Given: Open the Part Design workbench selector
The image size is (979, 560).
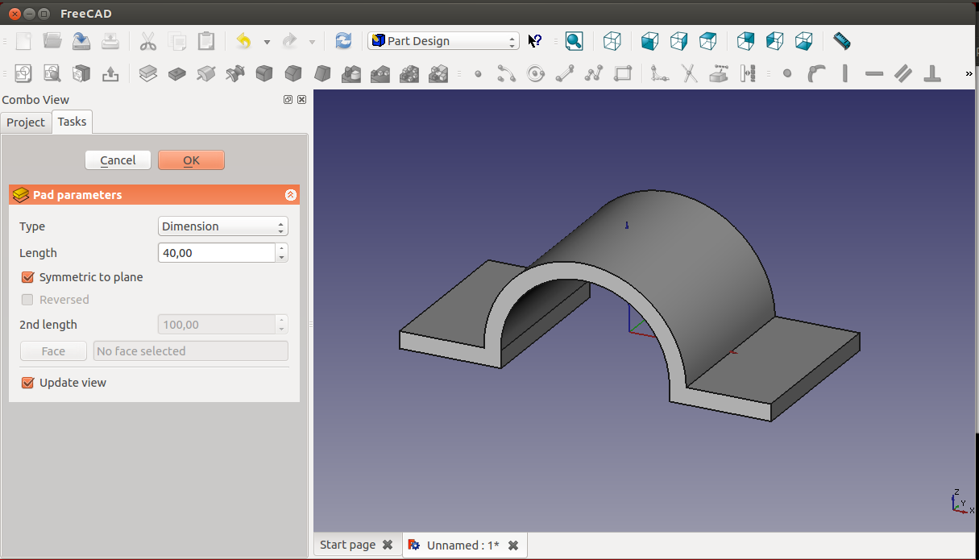Looking at the screenshot, I should (443, 41).
